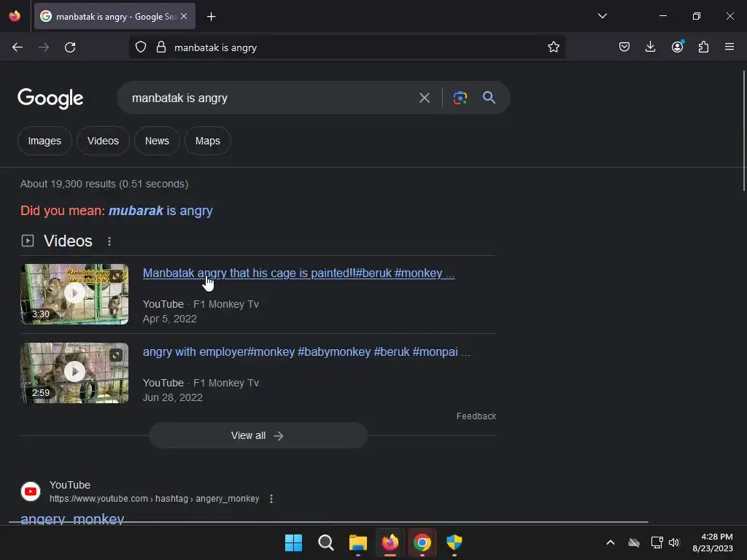Click the page vertical scrollbar
Image resolution: width=747 pixels, height=560 pixels.
point(743,131)
